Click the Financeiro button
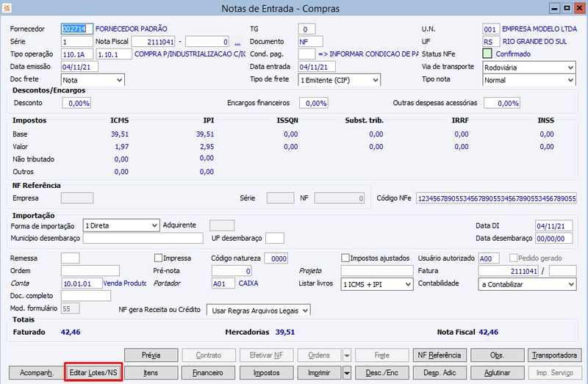The height and width of the screenshot is (384, 588). coord(208,373)
